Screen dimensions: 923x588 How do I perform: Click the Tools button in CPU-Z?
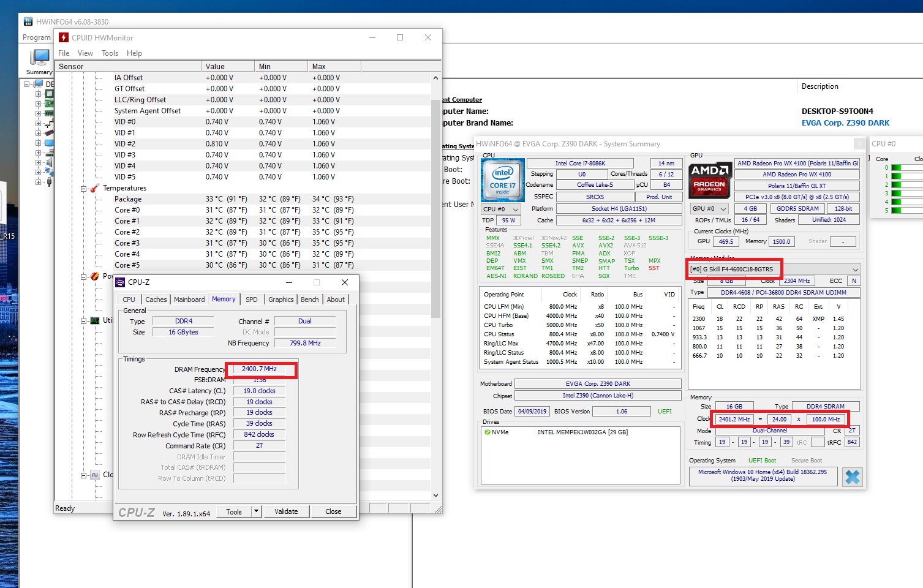pos(234,511)
